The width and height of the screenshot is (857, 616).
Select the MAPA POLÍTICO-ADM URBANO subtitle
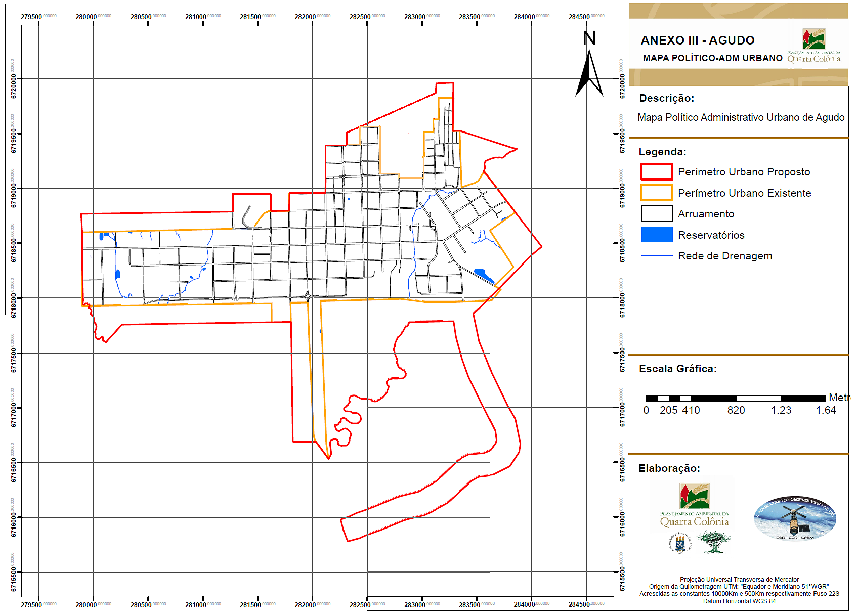click(x=712, y=58)
